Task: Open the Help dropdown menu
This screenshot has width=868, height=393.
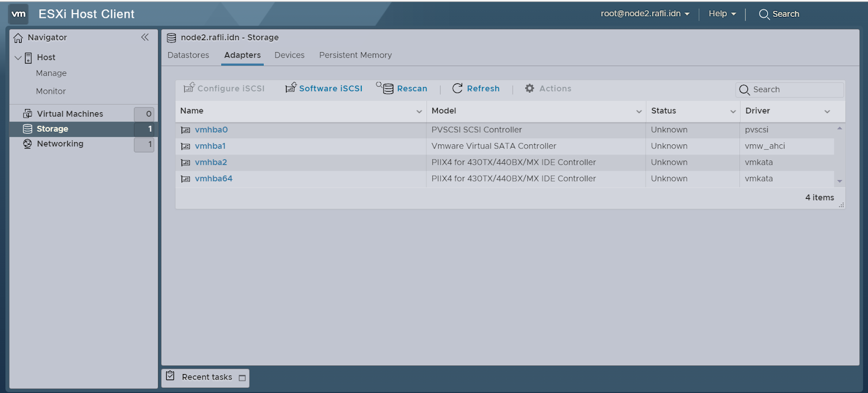Action: (x=722, y=14)
